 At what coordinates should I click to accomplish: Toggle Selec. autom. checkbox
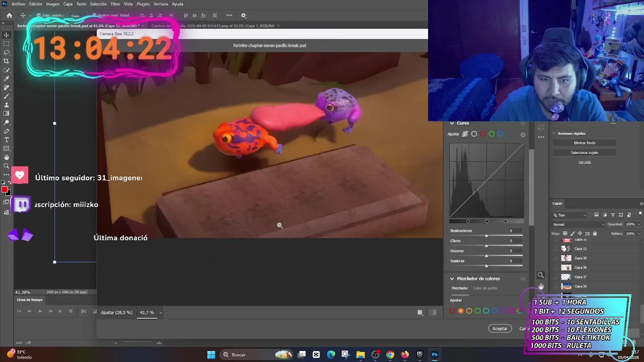click(38, 16)
